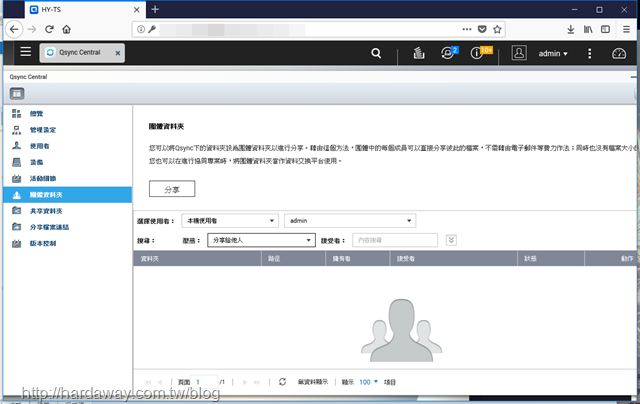This screenshot has height=404, width=640.
Task: Click the receiver search input field
Action: [395, 240]
